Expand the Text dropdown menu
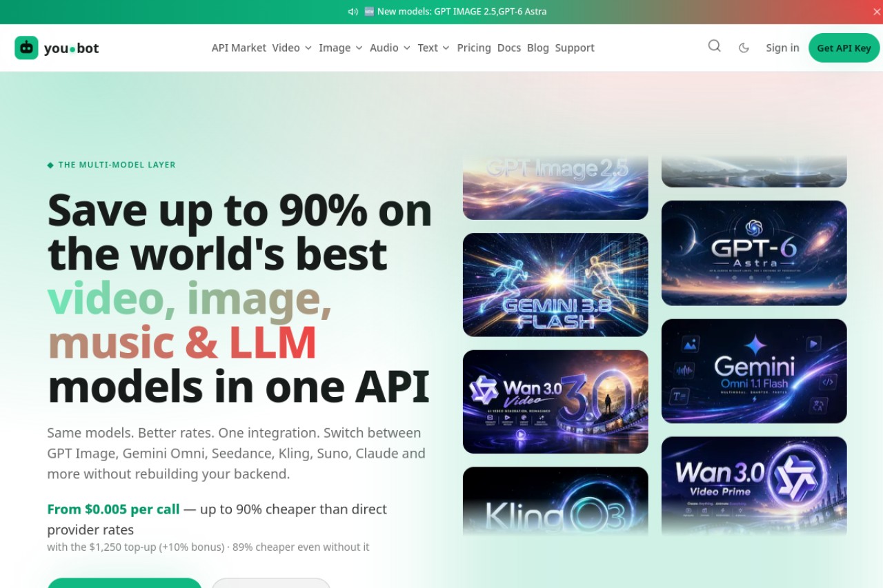This screenshot has height=588, width=883. (433, 48)
